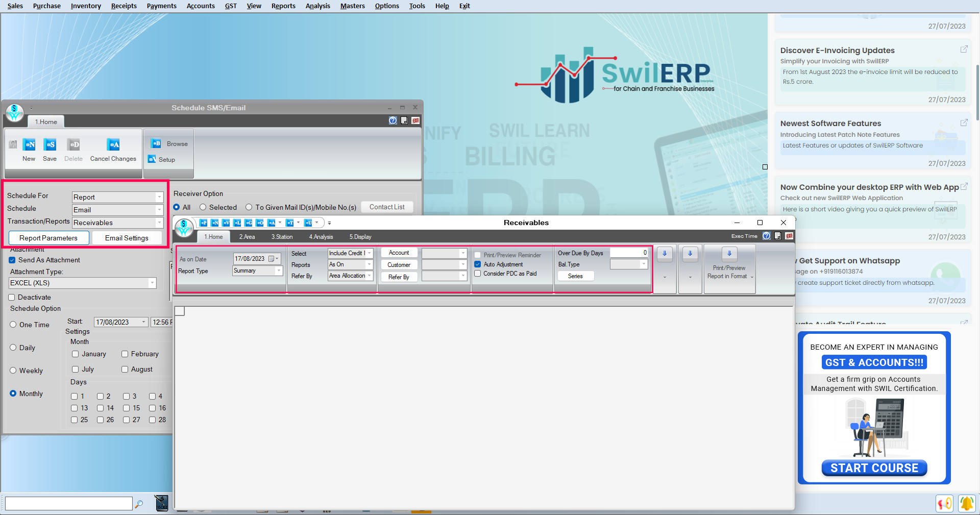This screenshot has width=980, height=515.
Task: Click the notification bell icon at bottom right
Action: [966, 503]
